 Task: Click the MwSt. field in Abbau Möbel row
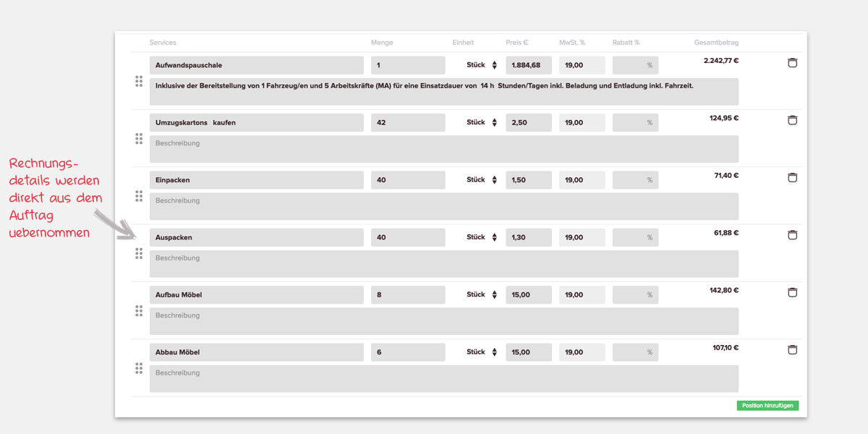pyautogui.click(x=582, y=352)
